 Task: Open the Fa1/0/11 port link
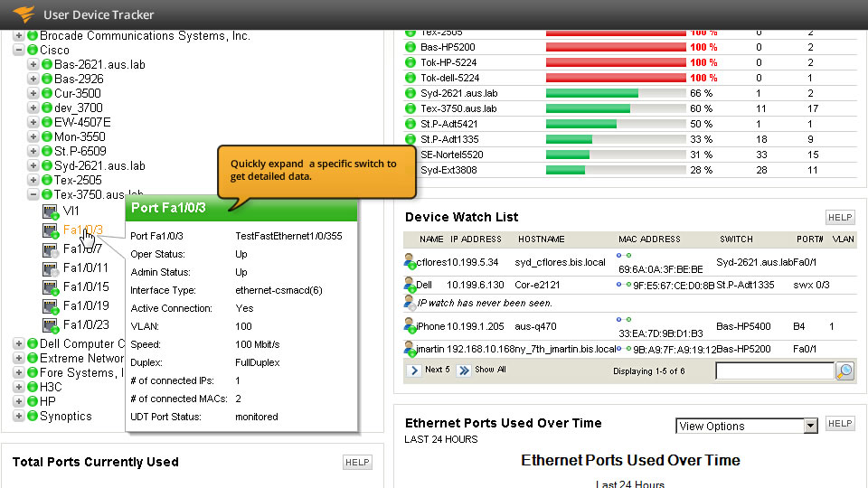[86, 267]
